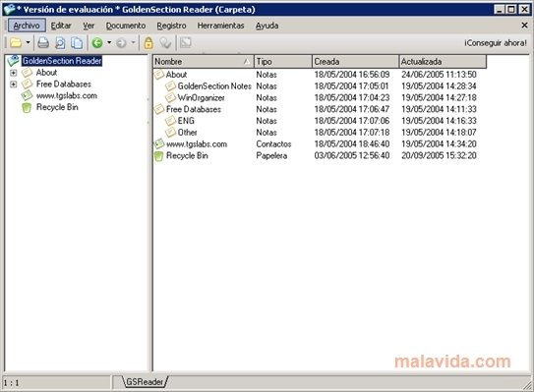Expand the About node in the tree

14,73
